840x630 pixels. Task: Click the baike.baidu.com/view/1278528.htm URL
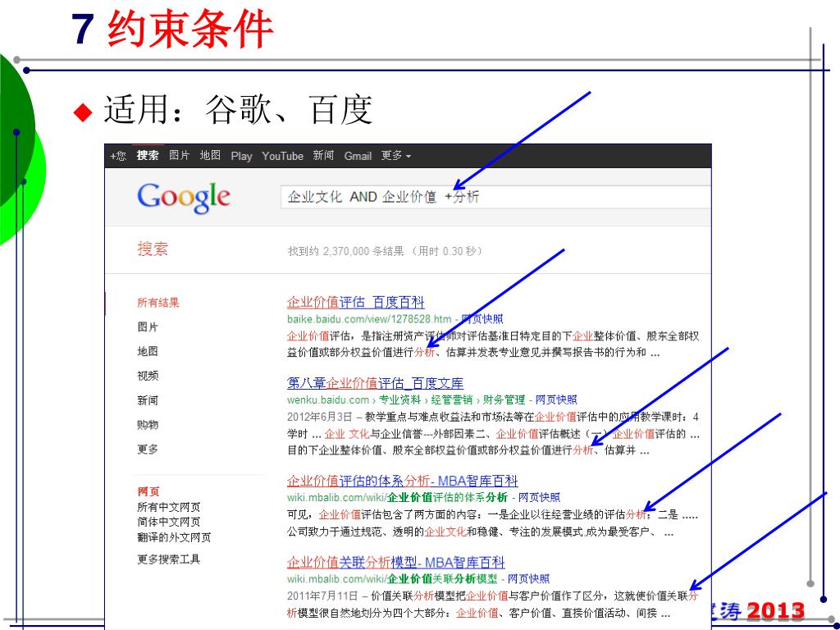tap(369, 319)
